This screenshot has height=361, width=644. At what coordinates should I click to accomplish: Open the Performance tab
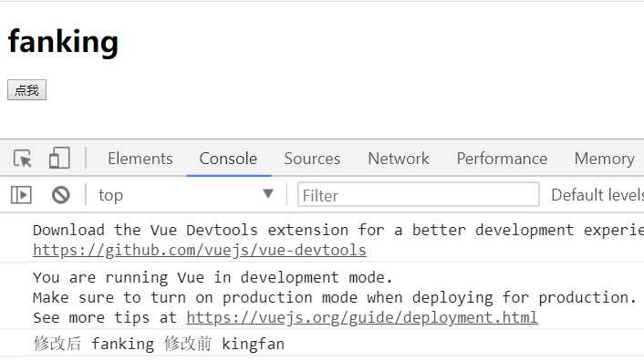point(502,159)
